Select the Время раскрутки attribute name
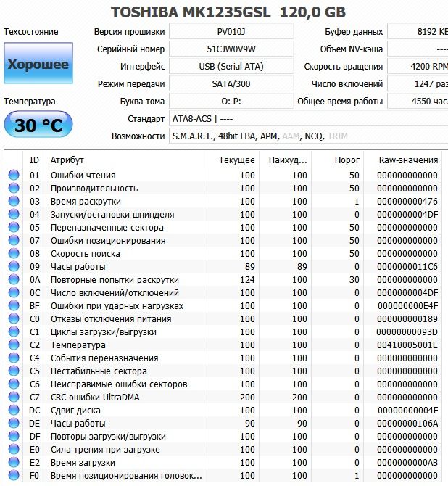Screen dimensions: 448x486 coord(86,201)
